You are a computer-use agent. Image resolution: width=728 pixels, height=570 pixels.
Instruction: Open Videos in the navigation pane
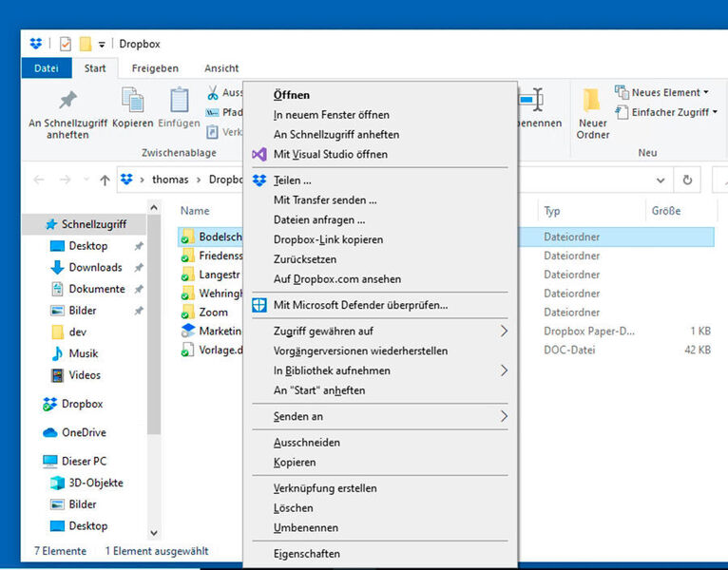[x=84, y=375]
